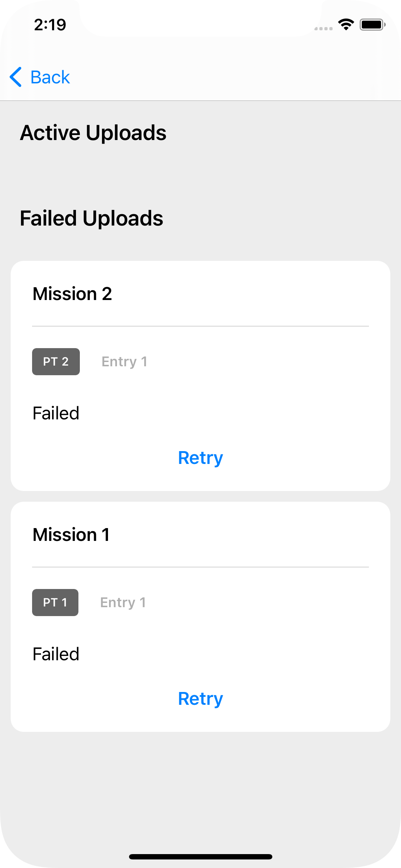Tap the Failed status in Mission 2
This screenshot has height=868, width=401.
[x=56, y=413]
